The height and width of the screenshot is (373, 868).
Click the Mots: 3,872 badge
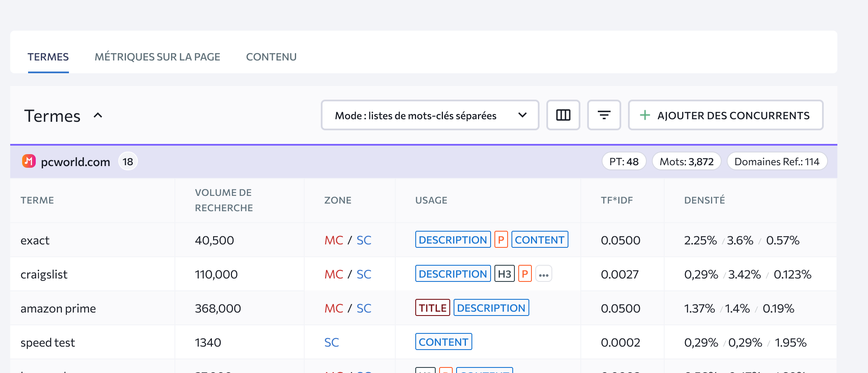click(x=686, y=161)
